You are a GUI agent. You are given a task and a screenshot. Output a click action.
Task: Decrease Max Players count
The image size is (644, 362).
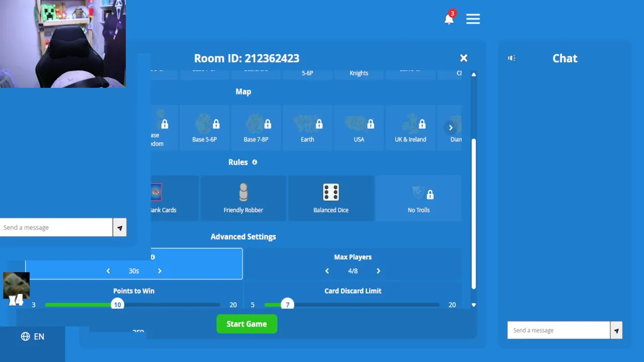pos(327,271)
